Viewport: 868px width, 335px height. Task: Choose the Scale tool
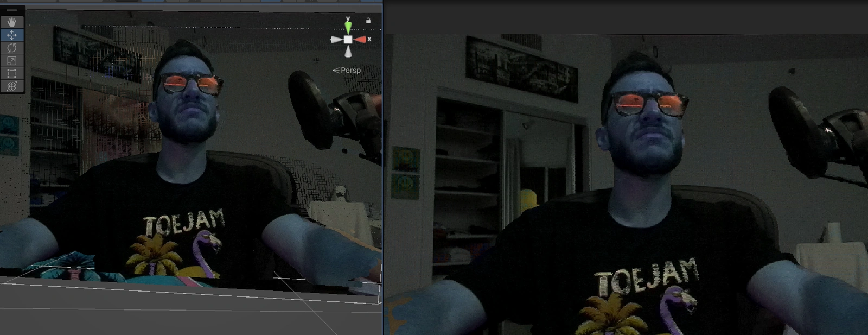11,61
